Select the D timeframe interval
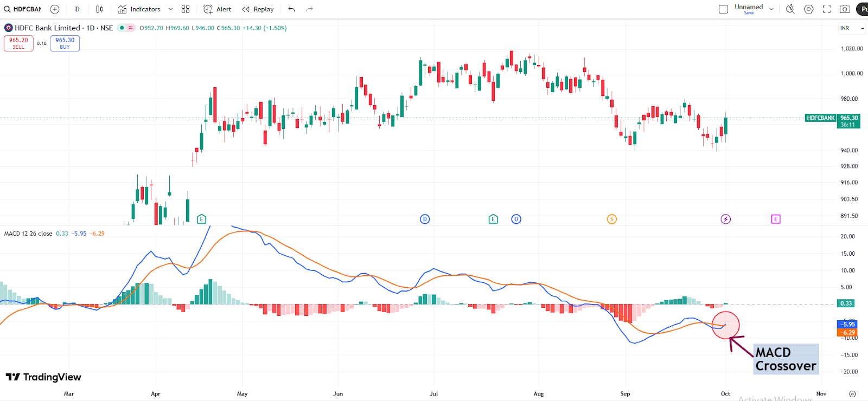This screenshot has width=868, height=401. (x=77, y=9)
